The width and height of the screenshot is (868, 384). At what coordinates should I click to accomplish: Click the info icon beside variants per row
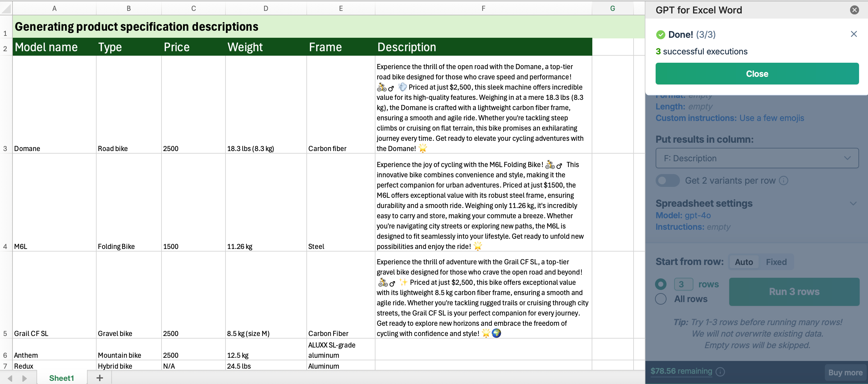click(x=784, y=180)
